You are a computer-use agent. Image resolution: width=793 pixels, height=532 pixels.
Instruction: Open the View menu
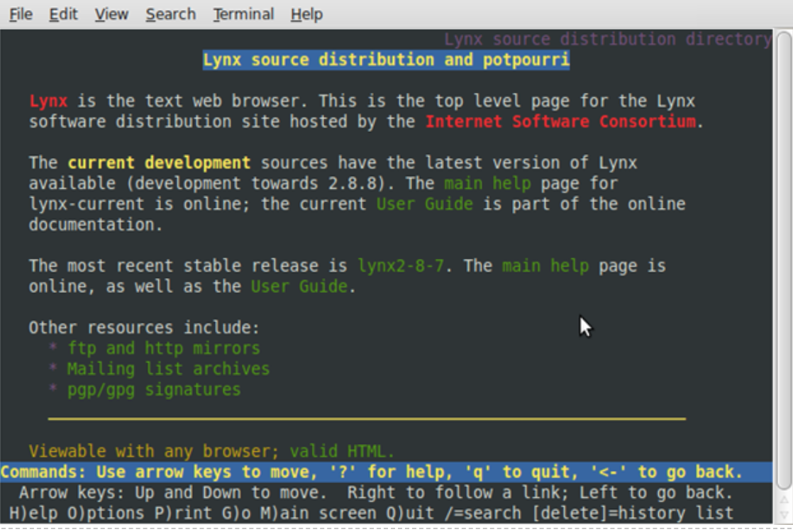111,14
